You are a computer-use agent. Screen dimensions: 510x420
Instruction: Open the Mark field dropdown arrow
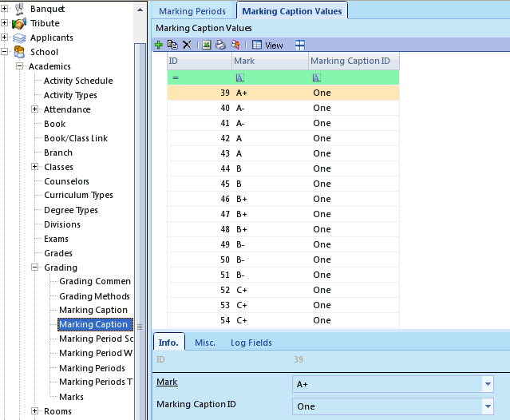488,384
